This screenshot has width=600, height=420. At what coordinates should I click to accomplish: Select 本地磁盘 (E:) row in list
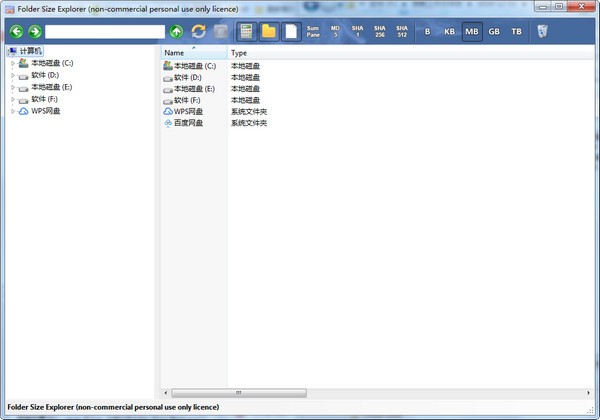point(194,89)
